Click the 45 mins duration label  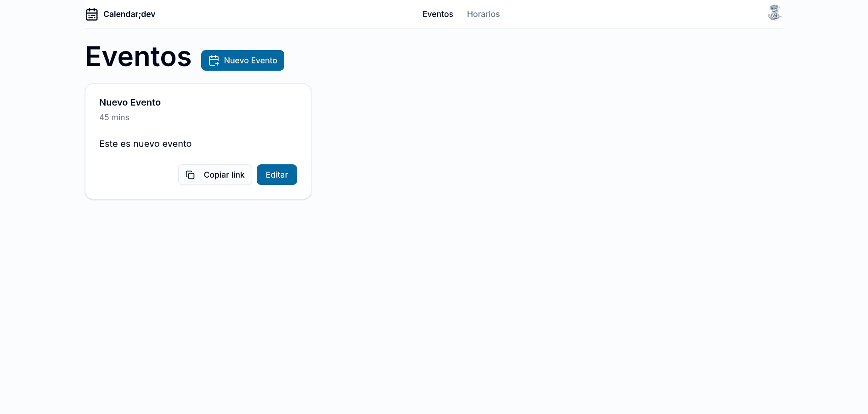pyautogui.click(x=114, y=117)
